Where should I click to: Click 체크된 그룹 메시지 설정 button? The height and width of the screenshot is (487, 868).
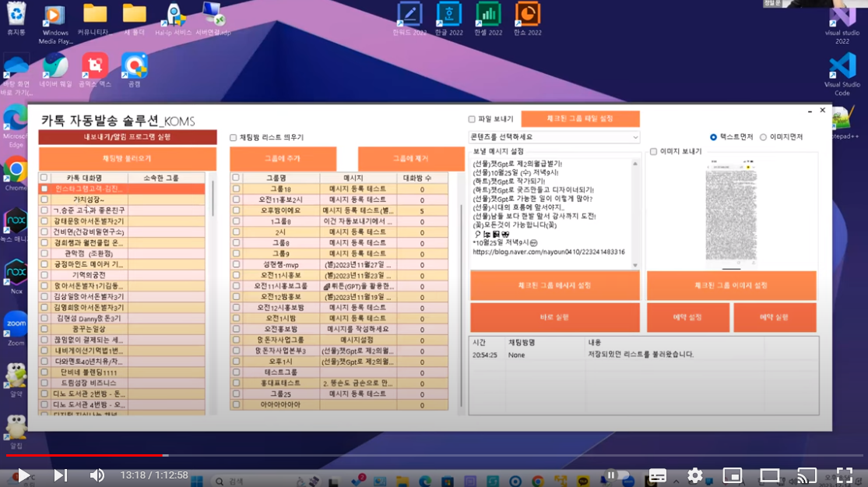click(x=555, y=285)
